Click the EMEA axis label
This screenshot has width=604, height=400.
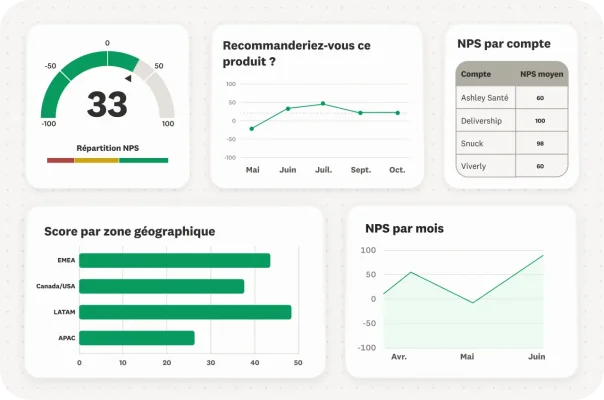[66, 261]
